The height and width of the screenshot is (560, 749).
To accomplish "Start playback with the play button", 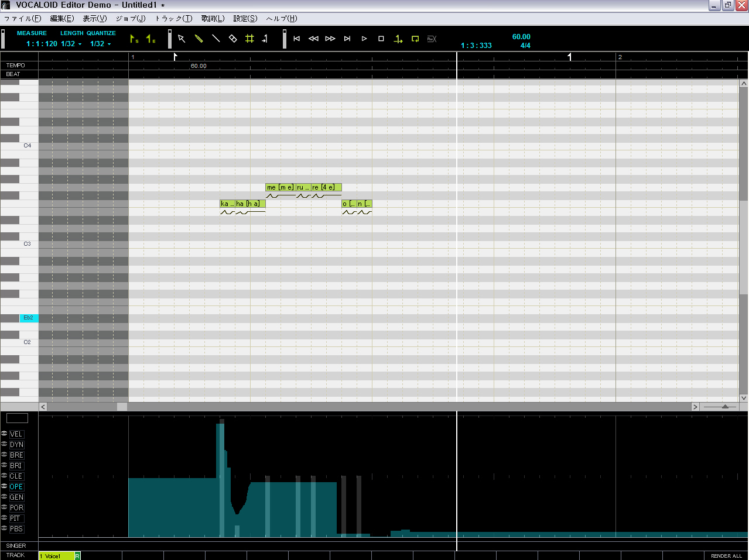I will pos(364,39).
